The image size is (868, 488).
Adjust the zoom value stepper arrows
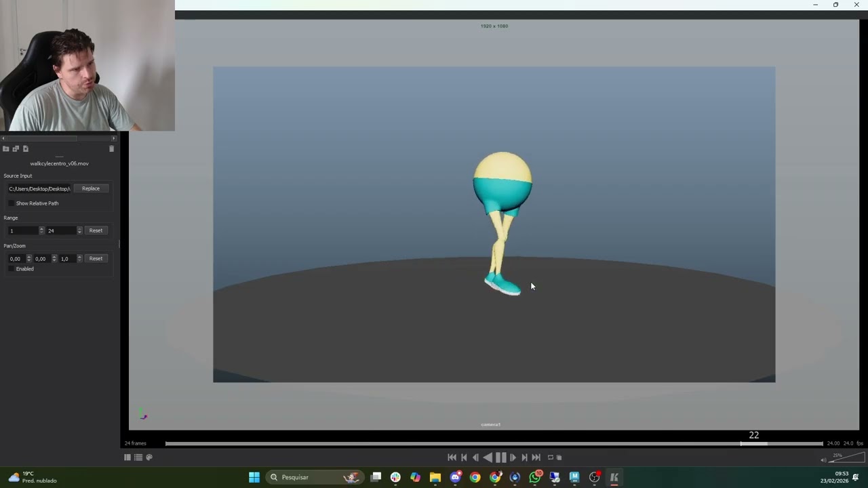point(79,258)
